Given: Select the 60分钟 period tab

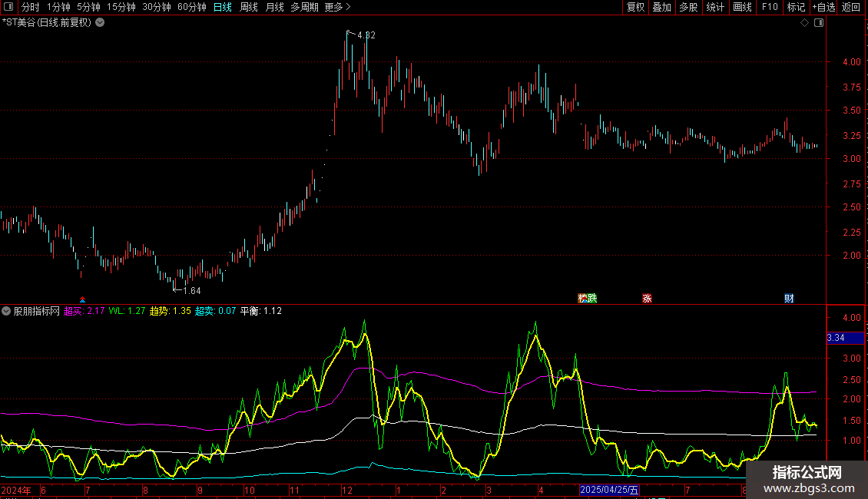Looking at the screenshot, I should [x=192, y=7].
